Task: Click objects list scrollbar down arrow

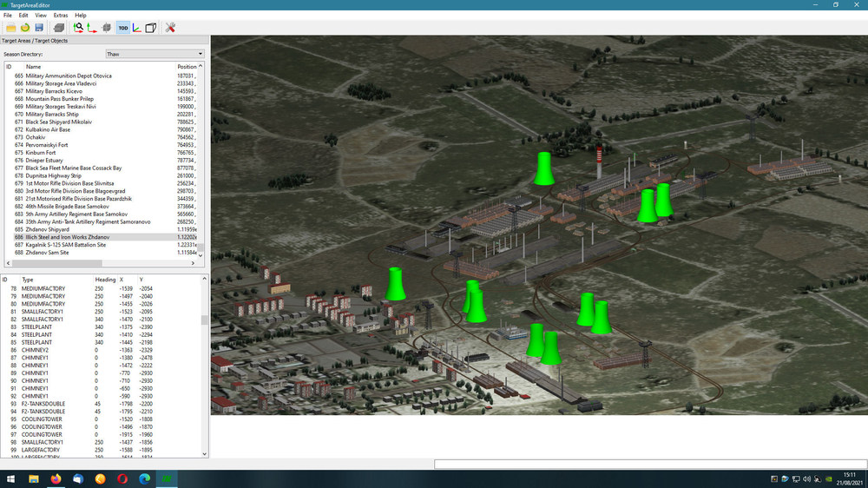Action: (x=204, y=454)
